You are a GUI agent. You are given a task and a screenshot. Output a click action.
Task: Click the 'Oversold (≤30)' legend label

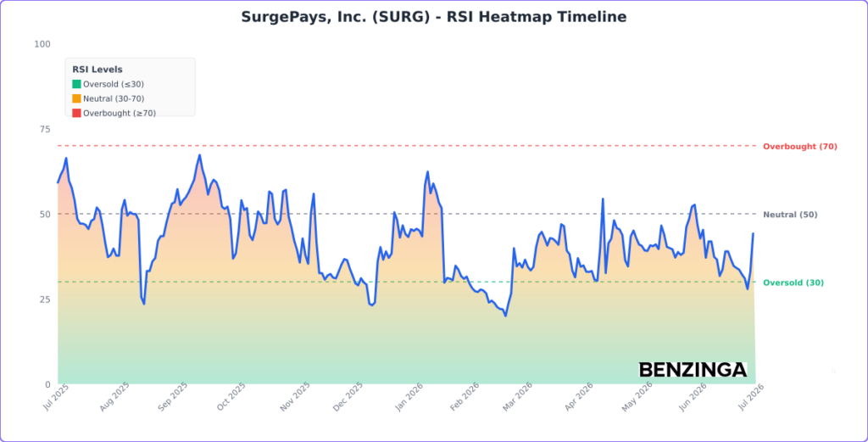click(x=114, y=84)
